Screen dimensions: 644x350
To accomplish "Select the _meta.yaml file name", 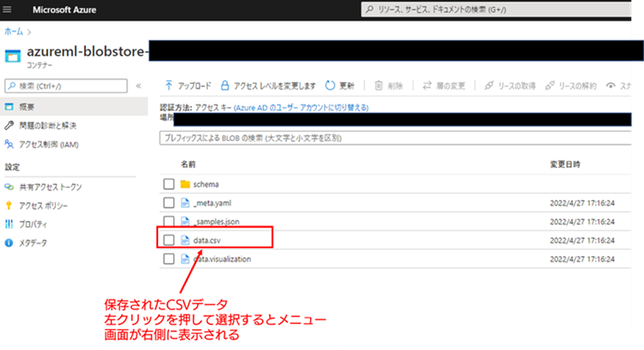I will click(x=212, y=203).
